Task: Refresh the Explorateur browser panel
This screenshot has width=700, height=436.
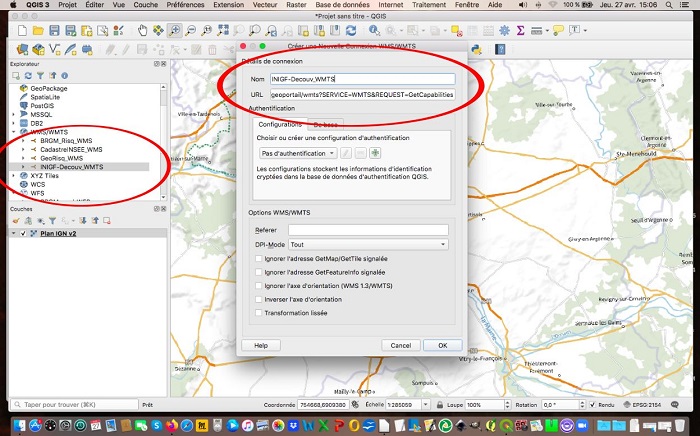Action: (28, 75)
